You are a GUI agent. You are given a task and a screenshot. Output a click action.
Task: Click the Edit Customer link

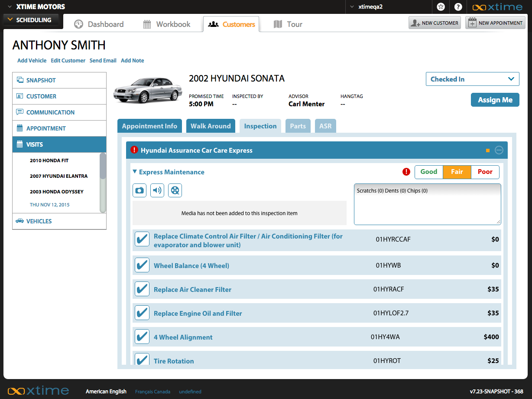[x=68, y=61]
